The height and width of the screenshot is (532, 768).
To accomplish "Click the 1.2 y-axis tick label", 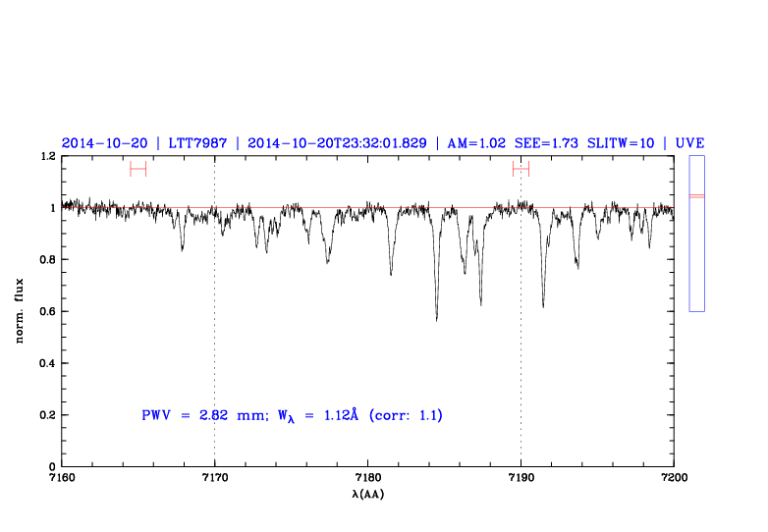I will pyautogui.click(x=47, y=157).
